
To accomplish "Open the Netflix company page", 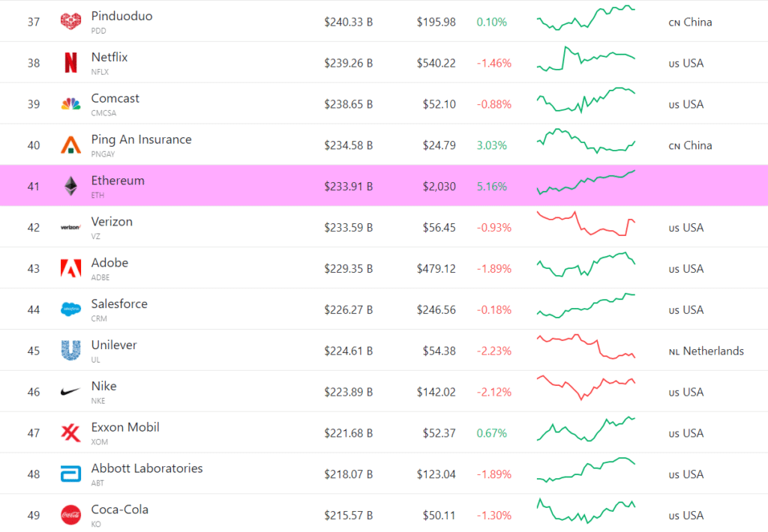I will click(x=109, y=57).
